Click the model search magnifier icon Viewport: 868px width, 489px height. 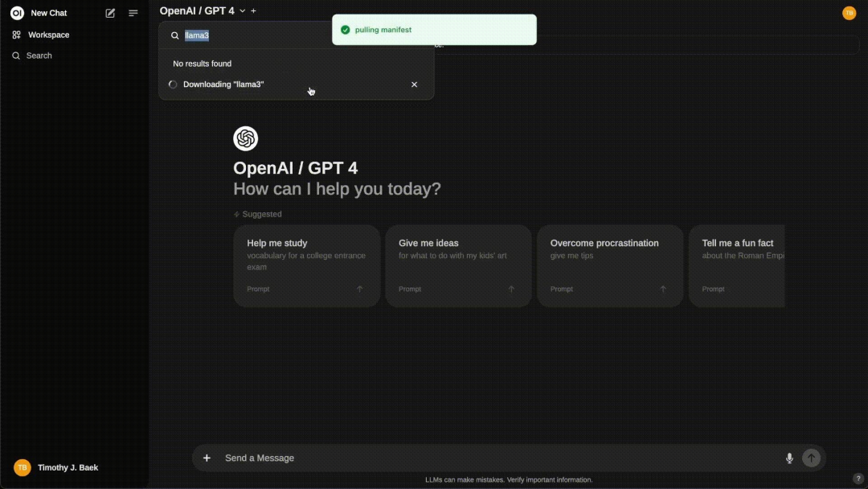tap(175, 35)
